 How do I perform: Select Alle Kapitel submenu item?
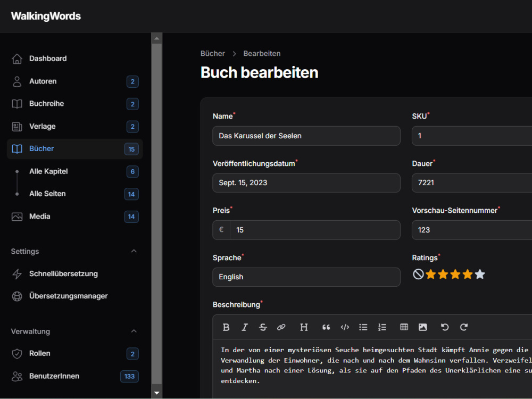point(74,172)
